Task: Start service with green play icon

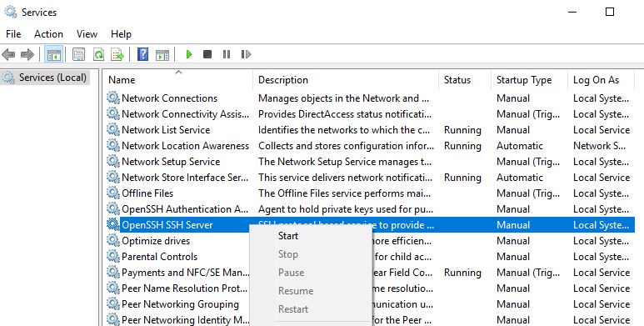Action: point(189,54)
